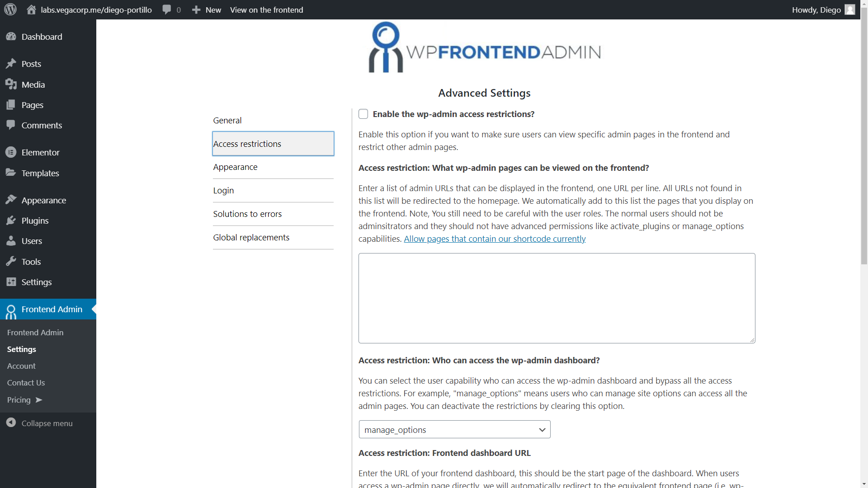Select the Elementor sidebar icon

tap(11, 152)
